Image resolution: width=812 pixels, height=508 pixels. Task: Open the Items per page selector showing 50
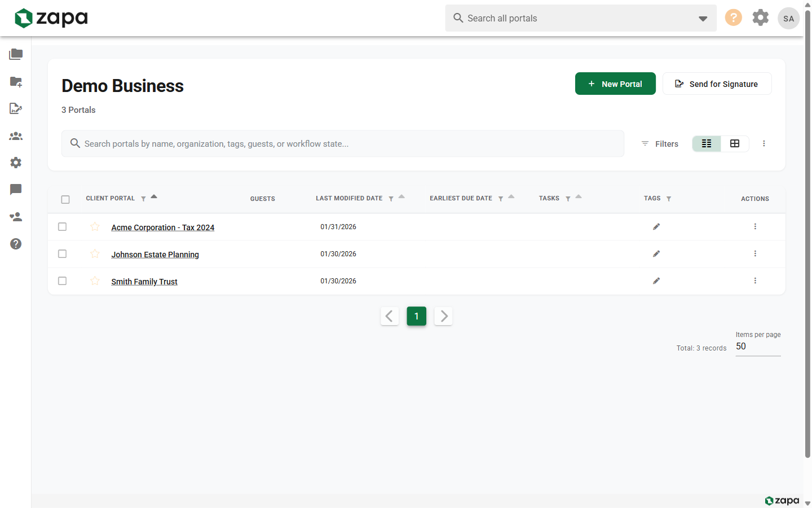coord(758,347)
